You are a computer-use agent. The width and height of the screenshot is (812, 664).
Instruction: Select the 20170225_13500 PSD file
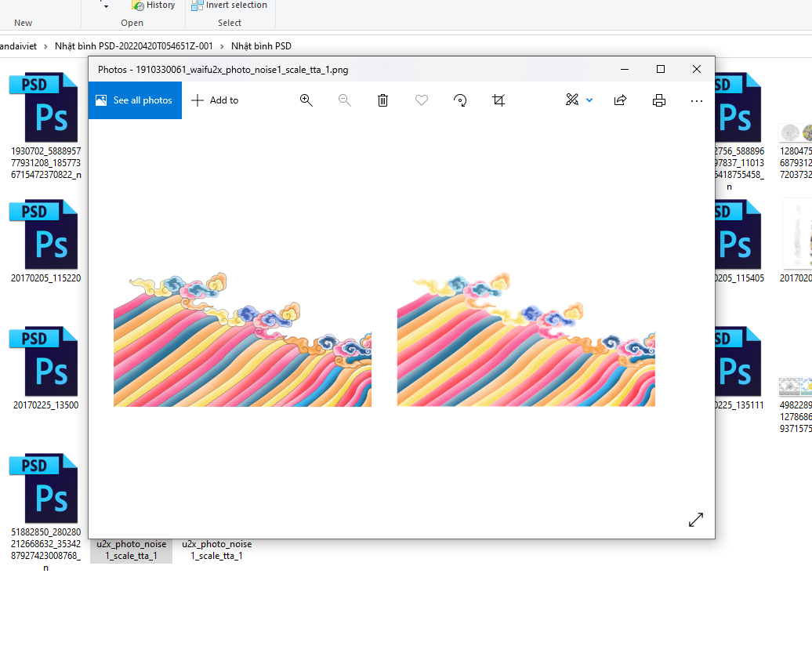tap(44, 362)
